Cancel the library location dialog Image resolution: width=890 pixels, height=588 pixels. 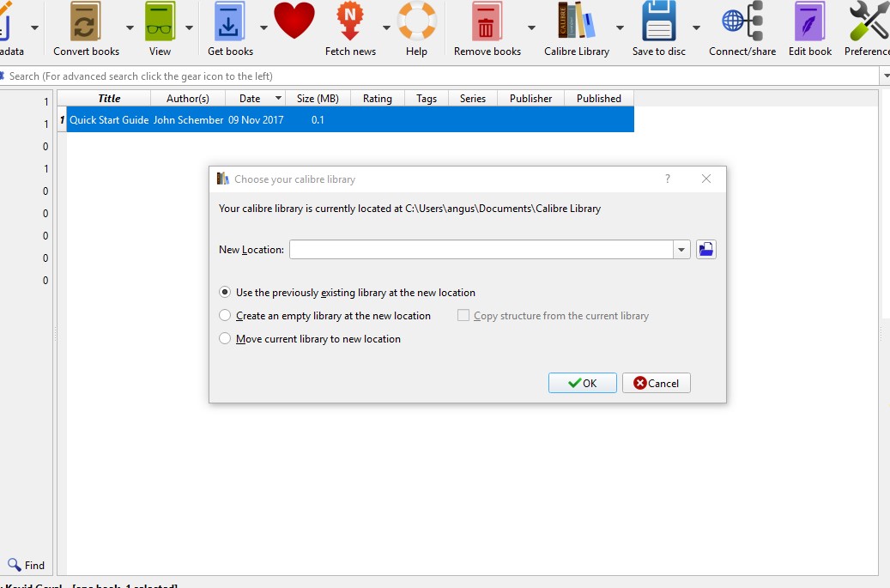[x=657, y=383]
